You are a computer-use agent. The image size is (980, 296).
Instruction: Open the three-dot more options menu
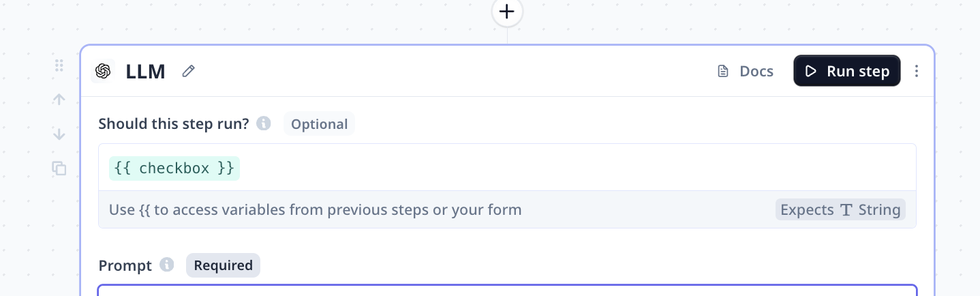[917, 71]
